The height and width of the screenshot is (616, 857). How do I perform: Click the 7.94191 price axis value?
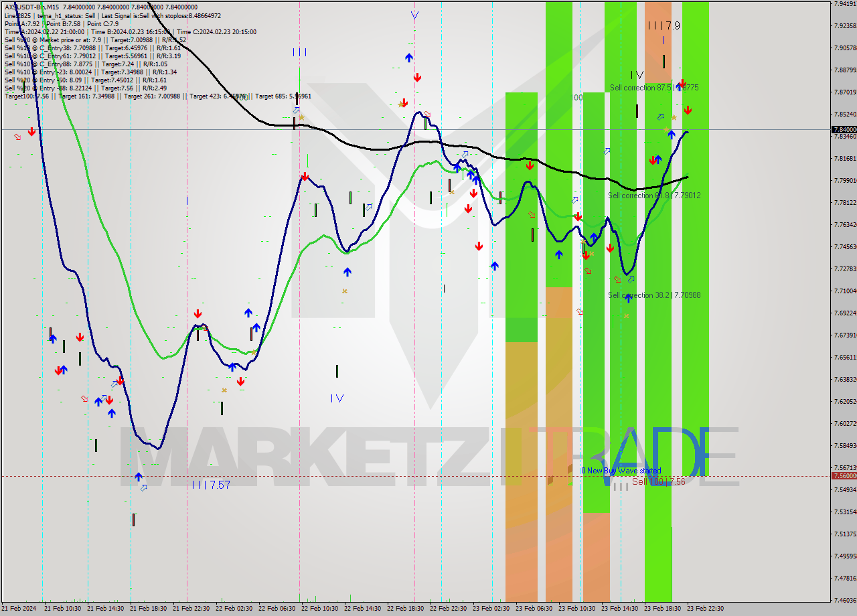point(845,4)
